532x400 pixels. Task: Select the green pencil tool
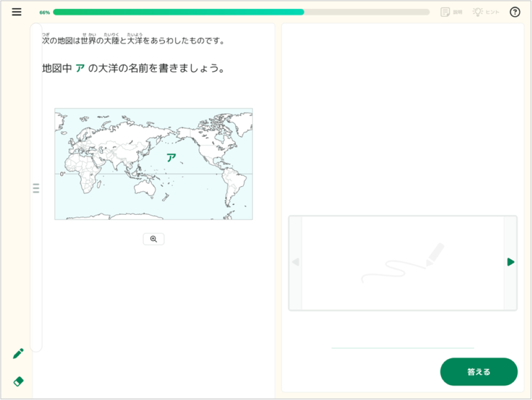(x=18, y=354)
